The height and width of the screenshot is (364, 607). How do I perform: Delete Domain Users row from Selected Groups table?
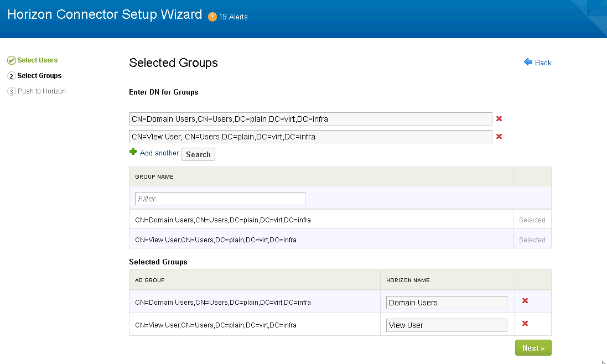(x=525, y=301)
